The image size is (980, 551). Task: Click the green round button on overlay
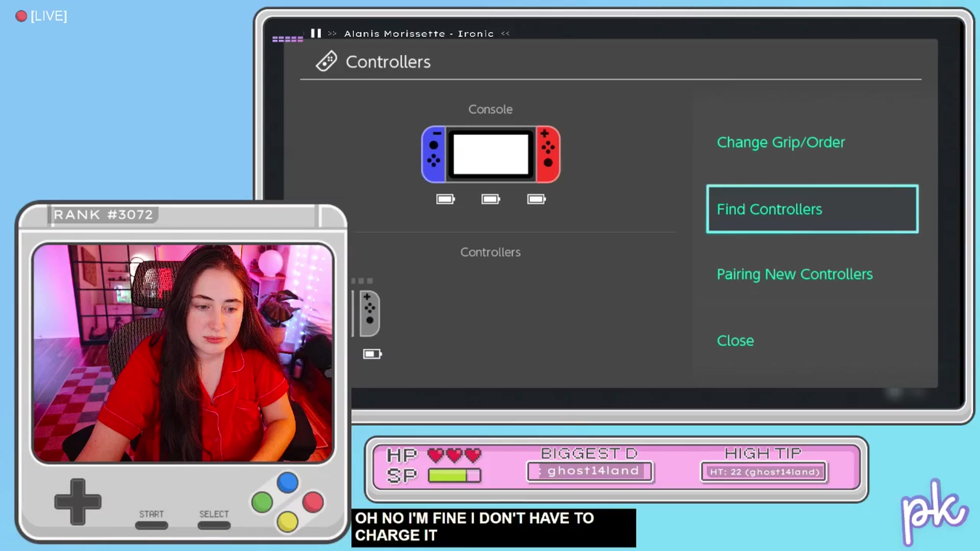pyautogui.click(x=262, y=502)
